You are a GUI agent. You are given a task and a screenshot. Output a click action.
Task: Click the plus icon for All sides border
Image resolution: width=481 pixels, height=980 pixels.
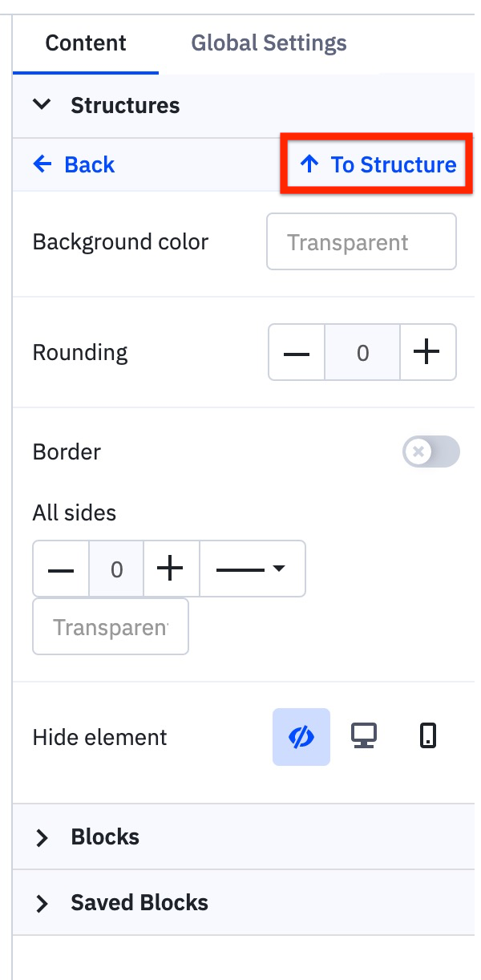tap(170, 569)
